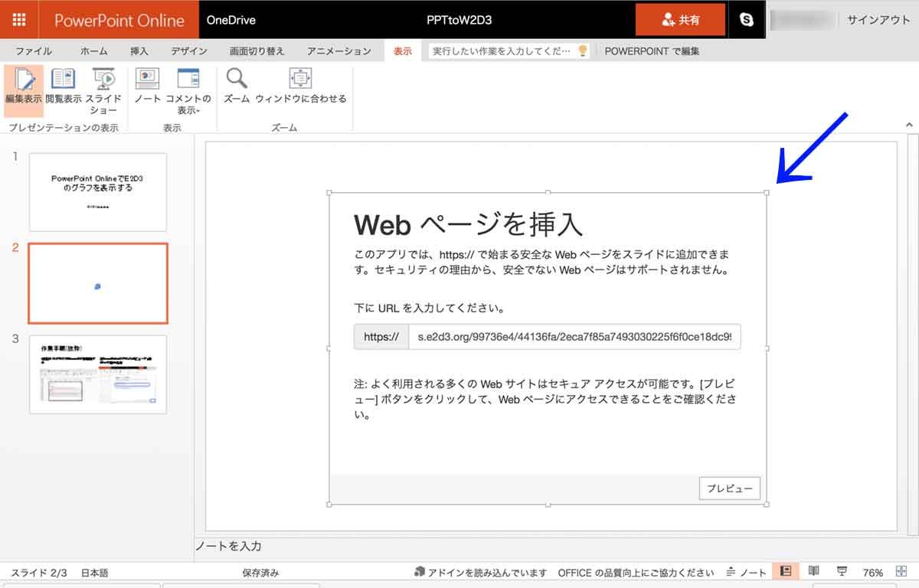Click the normal view status bar icon
The height and width of the screenshot is (588, 919).
click(785, 572)
